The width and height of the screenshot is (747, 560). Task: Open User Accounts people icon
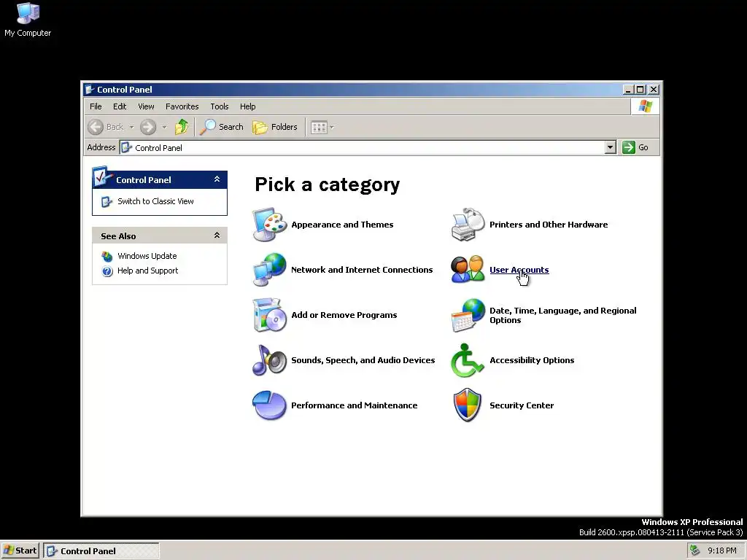click(468, 270)
